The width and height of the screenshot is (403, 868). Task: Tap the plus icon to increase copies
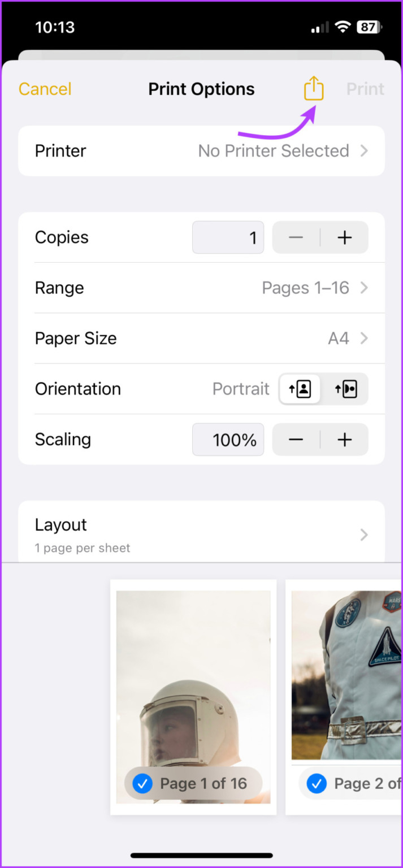(x=344, y=237)
